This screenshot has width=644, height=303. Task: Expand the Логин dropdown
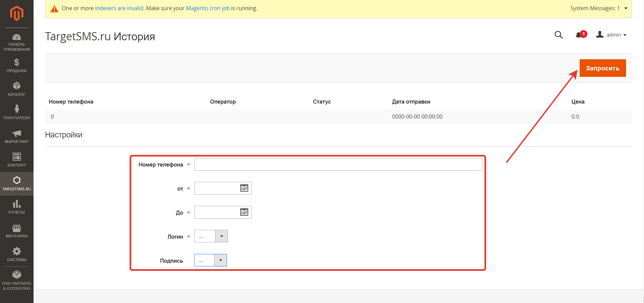[x=211, y=236]
